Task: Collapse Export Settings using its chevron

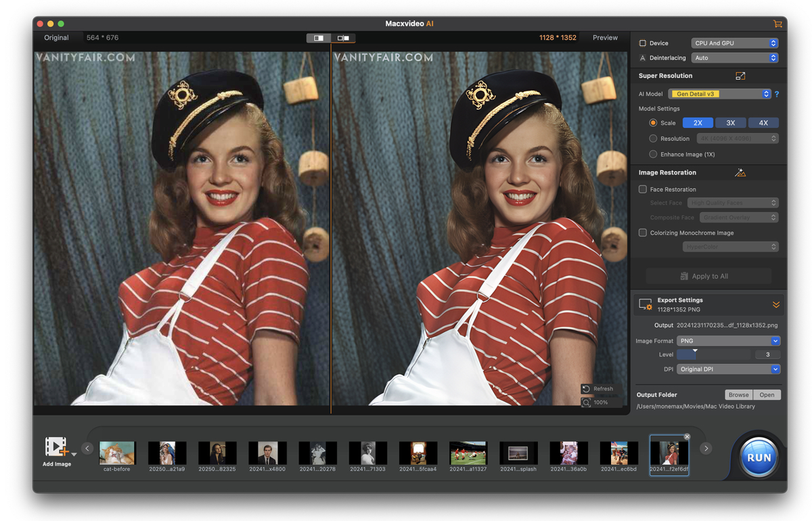Action: tap(776, 304)
